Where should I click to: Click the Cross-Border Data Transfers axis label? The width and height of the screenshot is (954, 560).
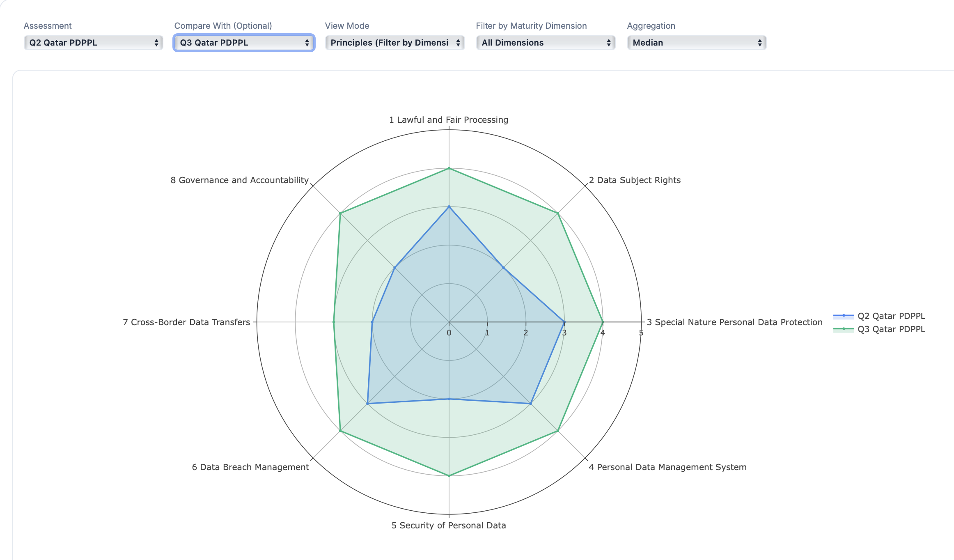[x=186, y=322]
